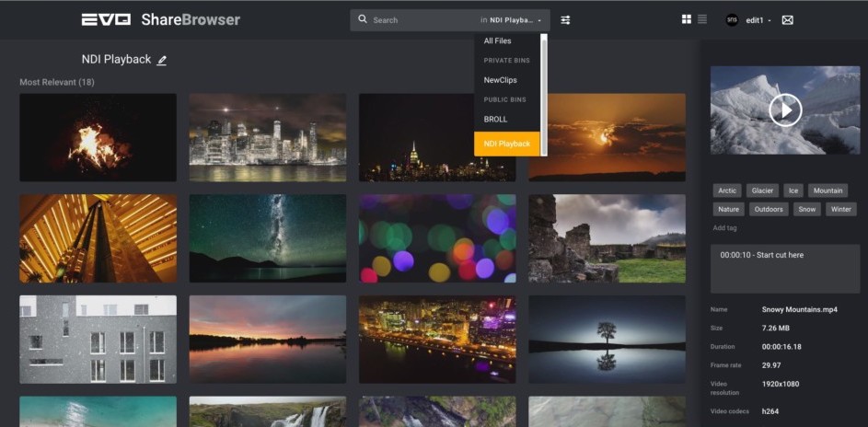The width and height of the screenshot is (868, 427).
Task: Select the golden atrium elevator thumbnail
Action: point(98,238)
